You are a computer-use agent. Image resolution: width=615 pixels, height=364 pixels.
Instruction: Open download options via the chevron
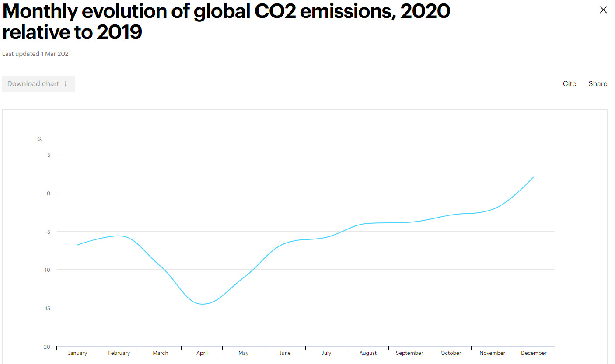click(66, 83)
